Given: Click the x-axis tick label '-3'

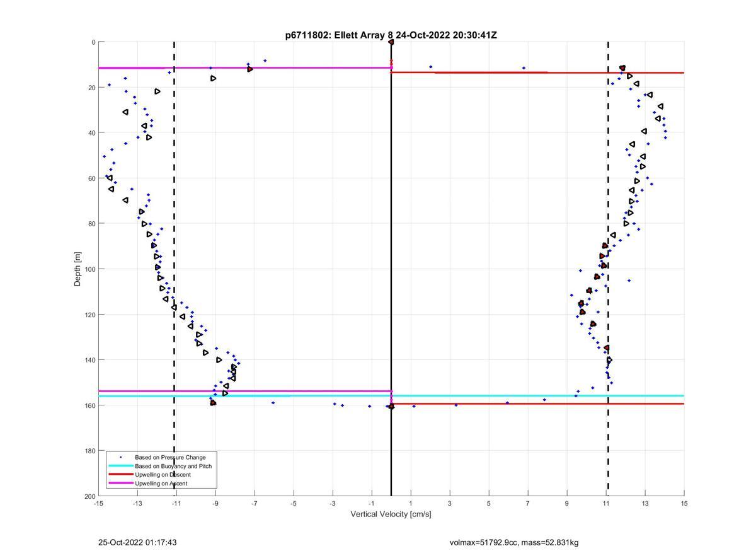Looking at the screenshot, I should coord(333,503).
